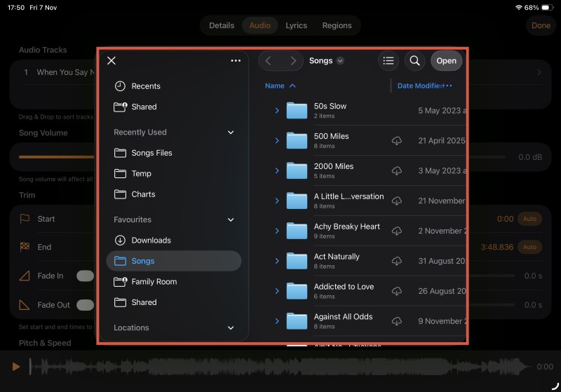
Task: Toggle the Fade Out switch
Action: tap(86, 305)
